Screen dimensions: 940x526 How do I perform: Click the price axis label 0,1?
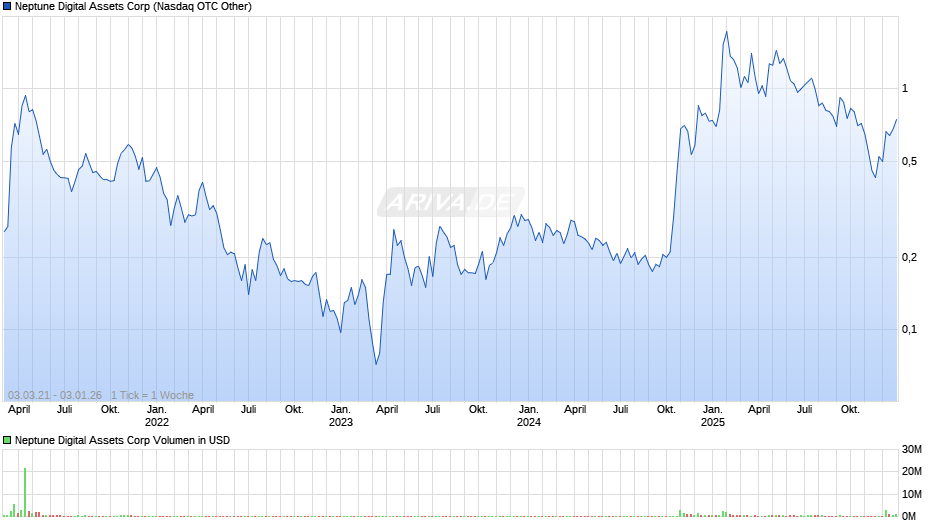pos(909,329)
